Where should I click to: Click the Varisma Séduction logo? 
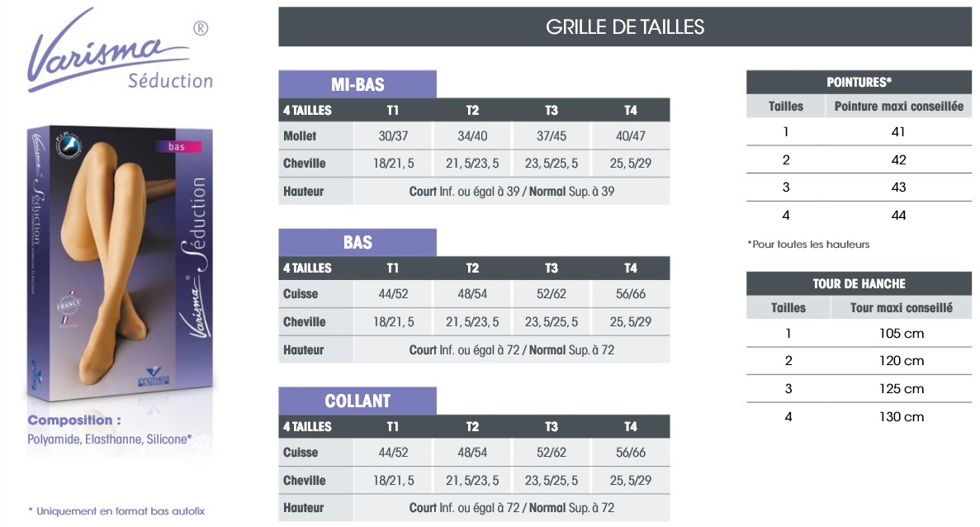(x=120, y=50)
